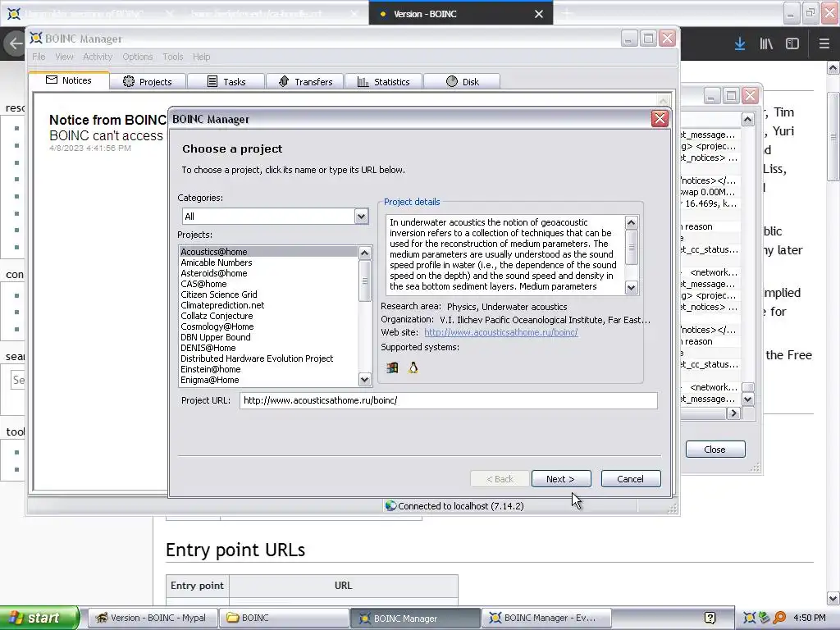Toggle the browser sidebar icon
The height and width of the screenshot is (630, 840).
(x=792, y=44)
